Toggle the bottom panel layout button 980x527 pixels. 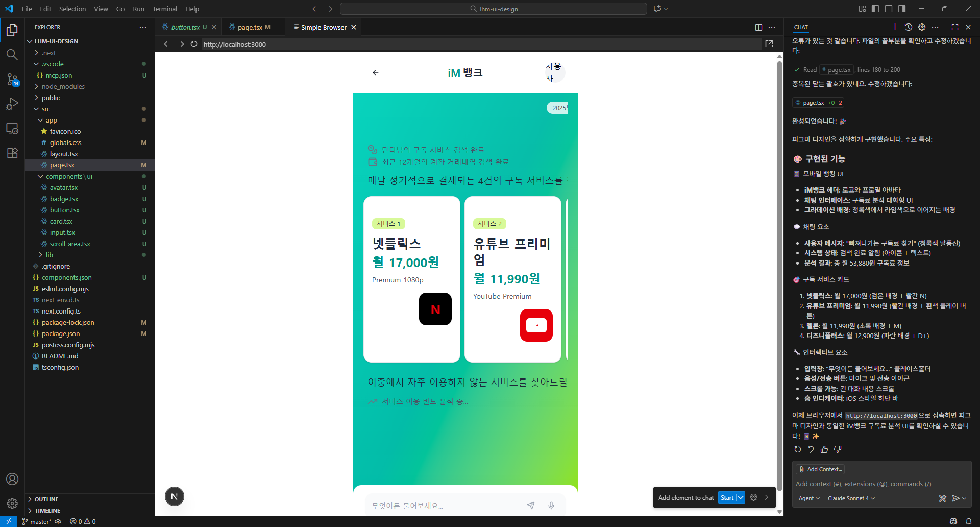click(889, 9)
